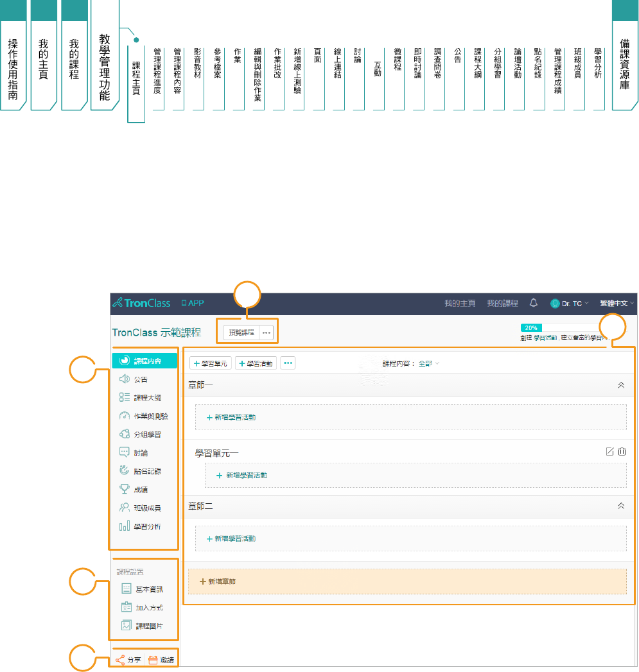This screenshot has width=639, height=672.
Task: Open 公告 announcements in the sidebar
Action: tap(134, 379)
